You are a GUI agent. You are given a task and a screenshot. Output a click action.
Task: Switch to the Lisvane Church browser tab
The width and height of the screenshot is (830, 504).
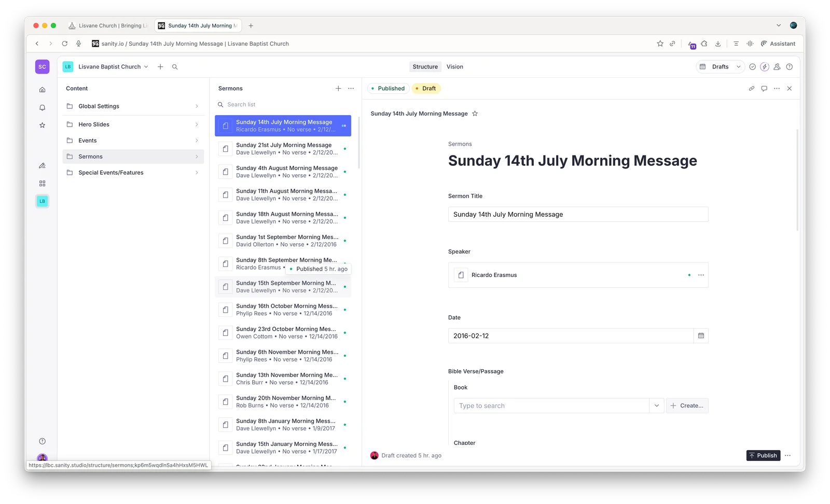point(107,25)
